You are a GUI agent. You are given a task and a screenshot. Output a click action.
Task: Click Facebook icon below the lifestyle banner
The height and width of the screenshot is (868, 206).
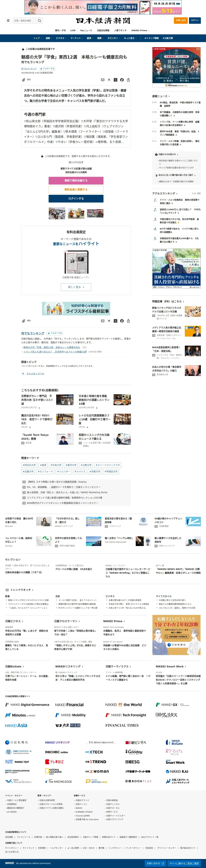pos(122,321)
